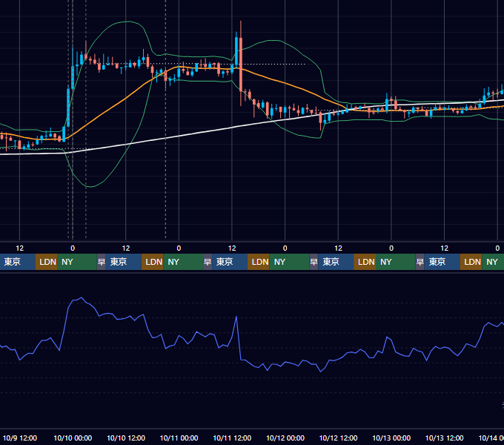Select the NY session block above 10/13 00:00
The image size is (504, 445).
(396, 262)
